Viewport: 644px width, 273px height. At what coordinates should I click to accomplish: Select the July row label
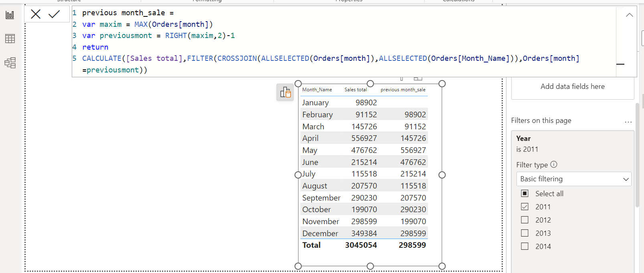tap(309, 174)
